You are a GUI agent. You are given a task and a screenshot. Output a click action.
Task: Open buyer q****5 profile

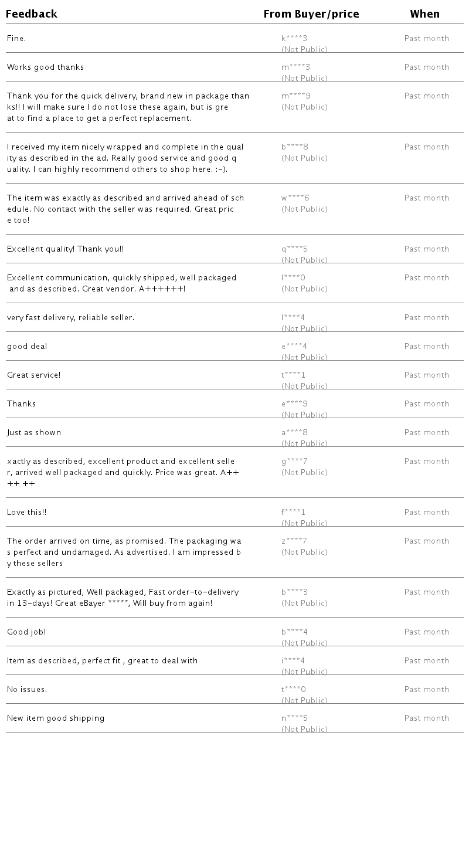click(x=294, y=249)
